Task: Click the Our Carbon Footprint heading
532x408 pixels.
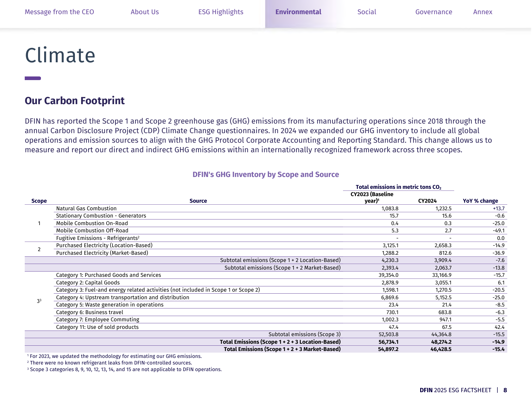Action: 75,101
